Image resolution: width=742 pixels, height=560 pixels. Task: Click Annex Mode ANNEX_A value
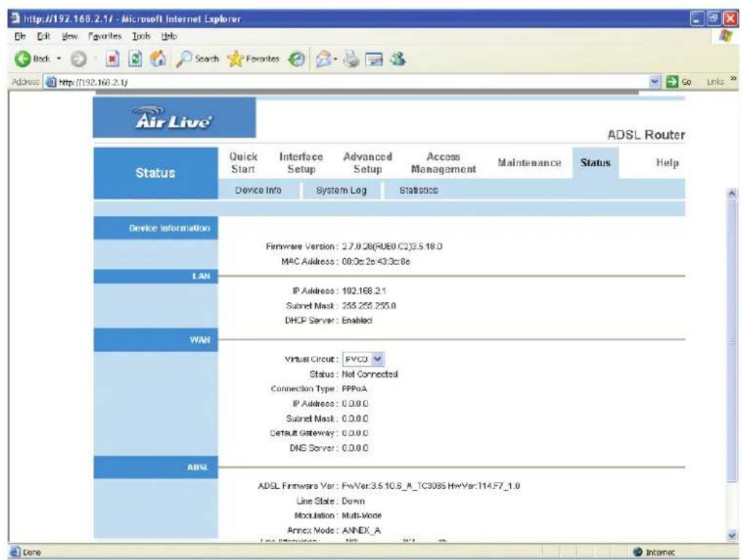[361, 531]
